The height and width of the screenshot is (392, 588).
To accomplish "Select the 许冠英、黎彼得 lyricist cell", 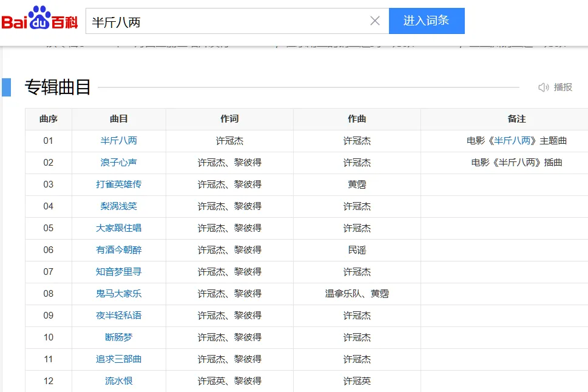I will [x=229, y=380].
